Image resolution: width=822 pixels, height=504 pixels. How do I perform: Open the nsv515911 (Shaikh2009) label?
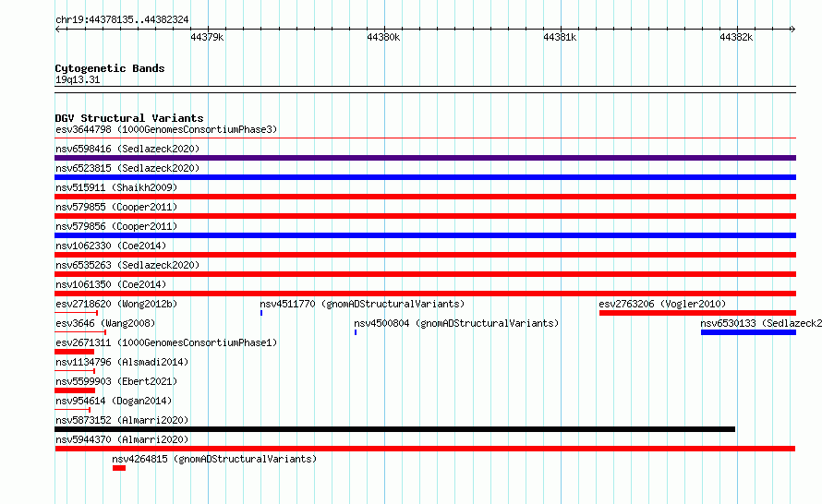coord(116,187)
